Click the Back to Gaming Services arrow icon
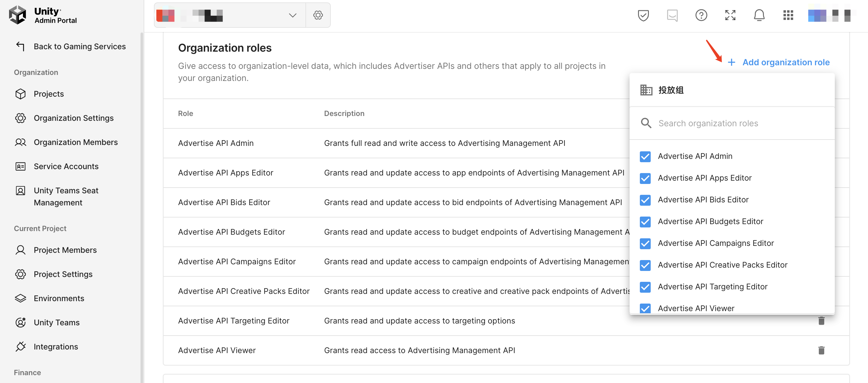 [x=20, y=47]
